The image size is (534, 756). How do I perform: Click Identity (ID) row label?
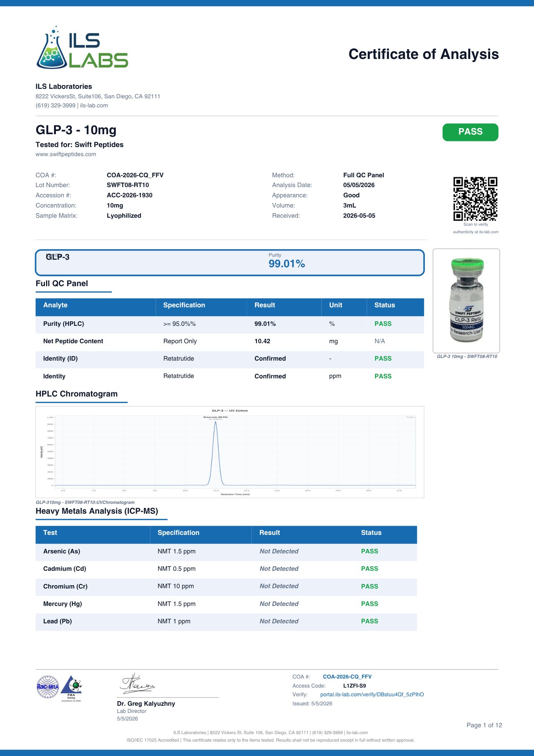[60, 358]
